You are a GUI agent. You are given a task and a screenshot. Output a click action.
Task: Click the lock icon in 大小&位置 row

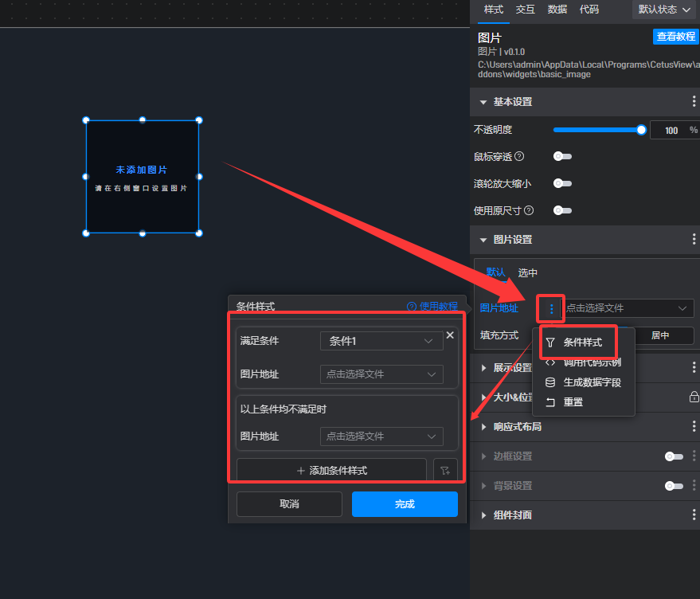pyautogui.click(x=694, y=397)
